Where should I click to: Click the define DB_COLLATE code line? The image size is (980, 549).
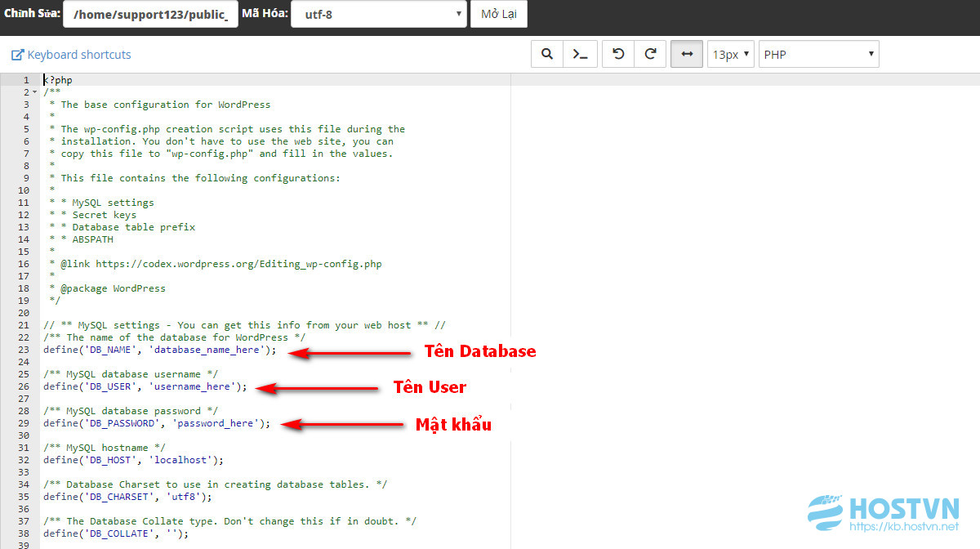[116, 533]
